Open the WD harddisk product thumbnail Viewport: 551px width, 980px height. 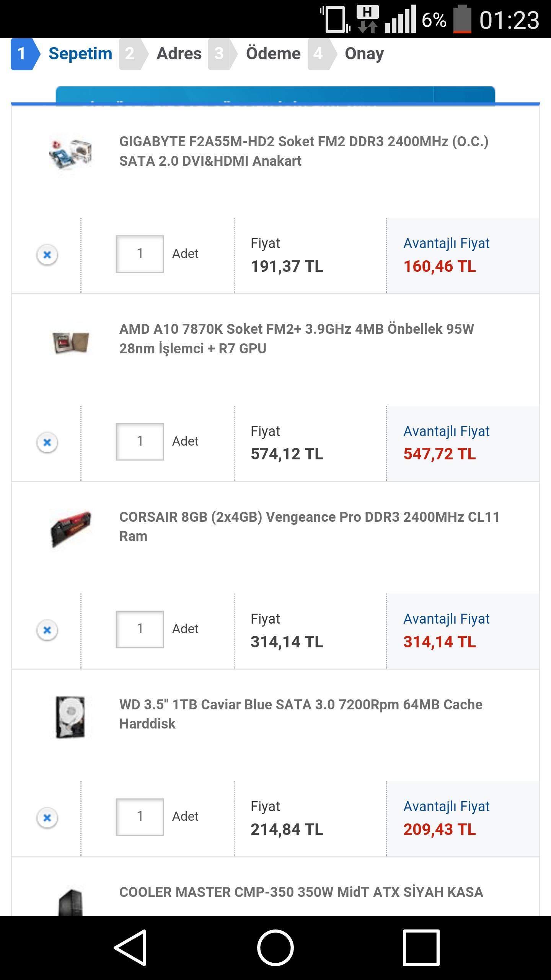[x=71, y=717]
